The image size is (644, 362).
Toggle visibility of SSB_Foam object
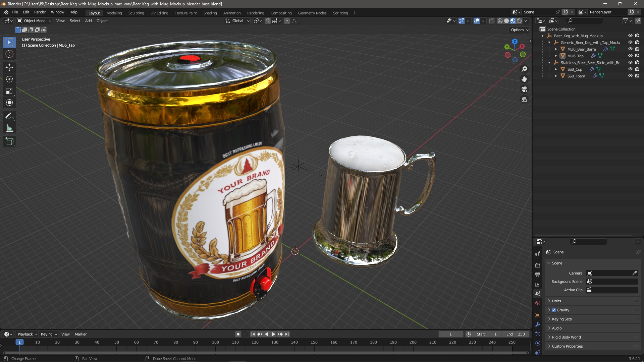[x=630, y=76]
